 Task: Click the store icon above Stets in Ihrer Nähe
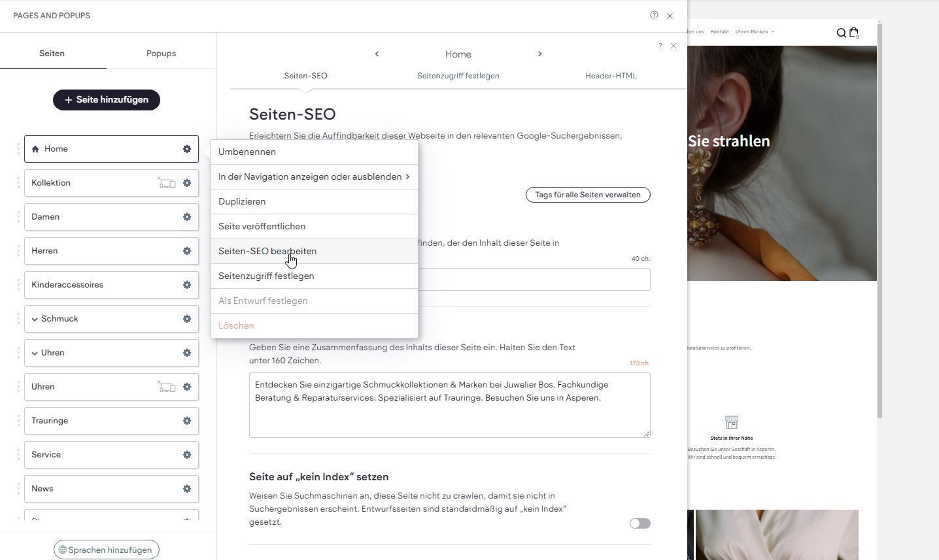732,422
